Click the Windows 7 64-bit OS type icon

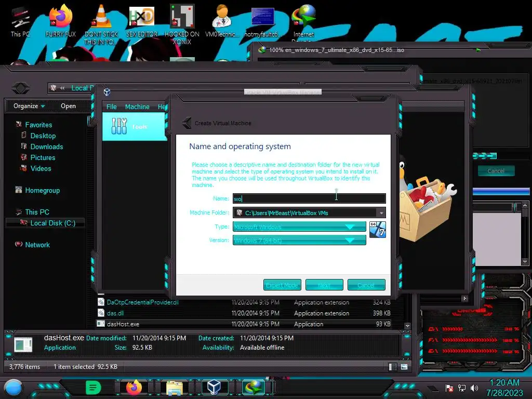coord(377,230)
